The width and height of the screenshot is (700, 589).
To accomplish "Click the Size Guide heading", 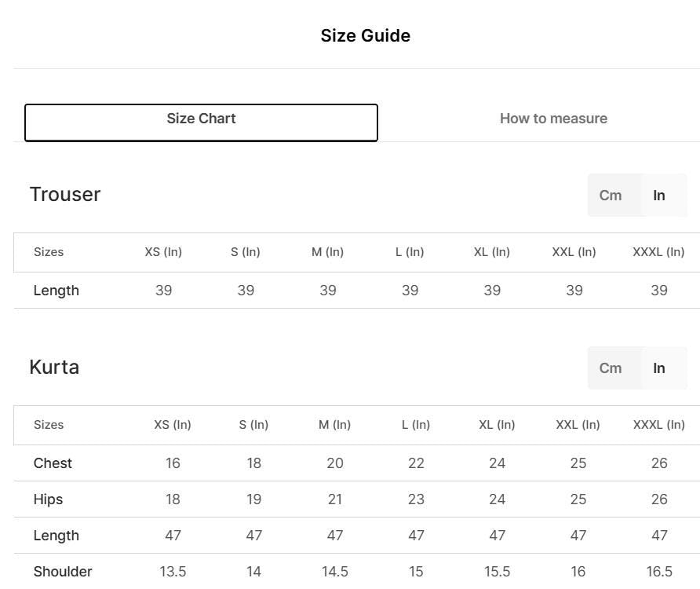I will 365,35.
